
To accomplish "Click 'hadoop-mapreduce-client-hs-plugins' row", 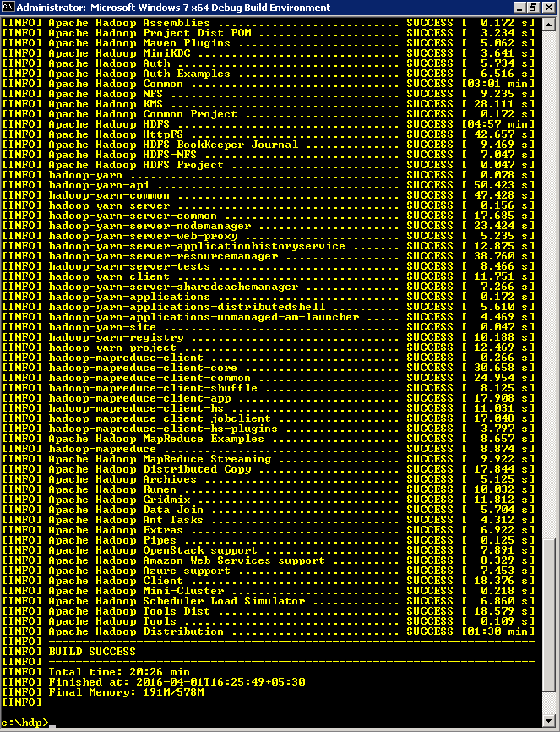I will coord(269,429).
